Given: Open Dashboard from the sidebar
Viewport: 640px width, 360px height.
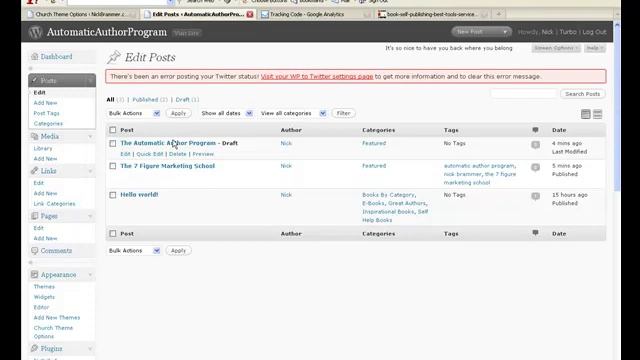Looking at the screenshot, I should pos(56,56).
